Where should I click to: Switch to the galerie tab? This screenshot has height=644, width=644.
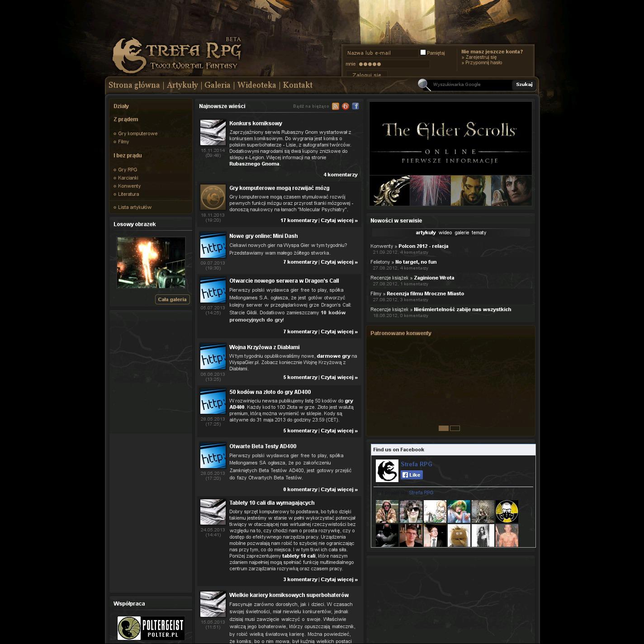[x=462, y=232]
